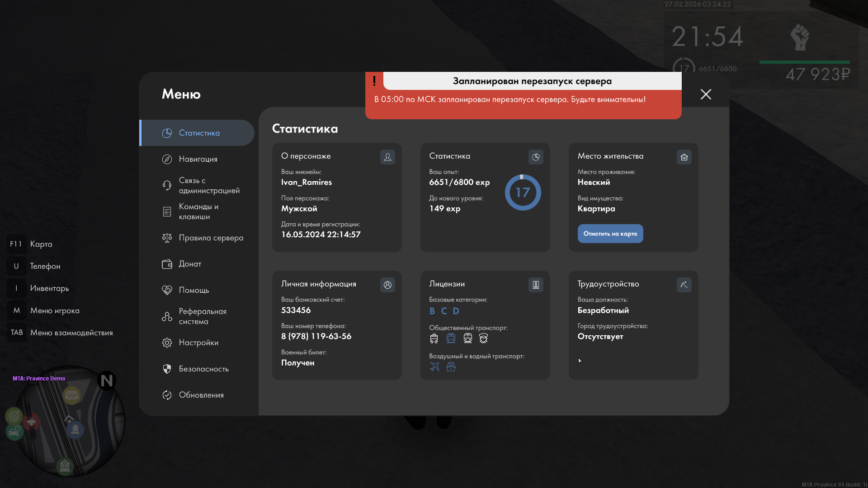The width and height of the screenshot is (868, 488).
Task: Click the server restart notification banner
Action: tap(523, 96)
